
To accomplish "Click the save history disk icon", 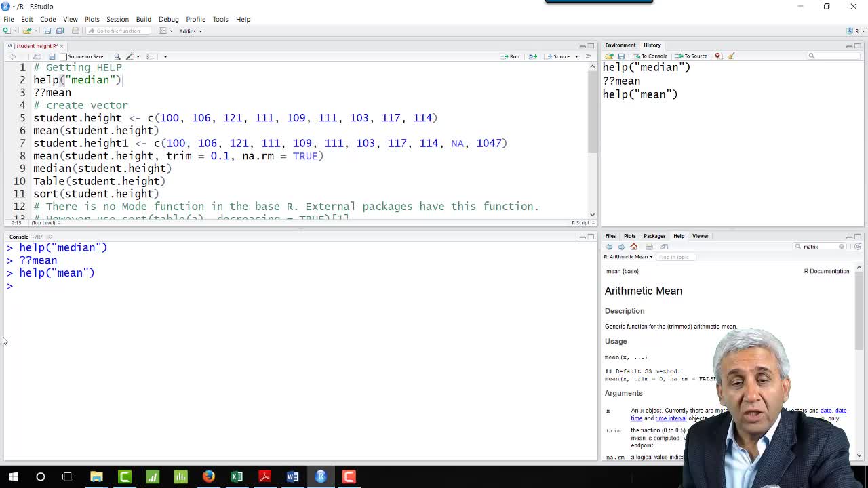I will tap(621, 56).
